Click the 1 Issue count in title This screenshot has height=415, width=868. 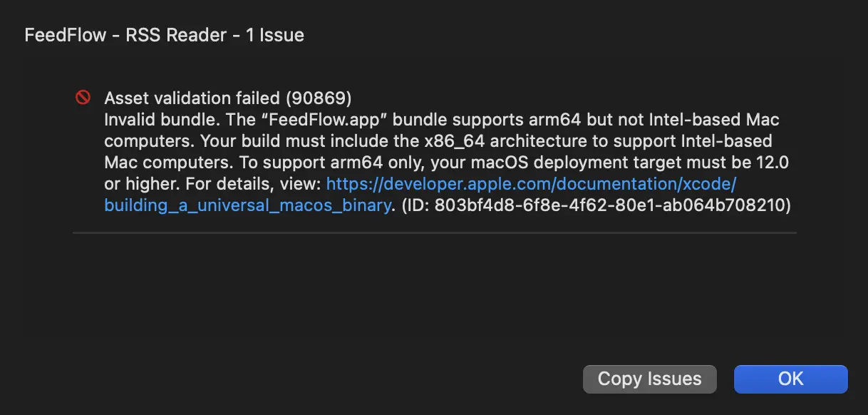pos(275,35)
